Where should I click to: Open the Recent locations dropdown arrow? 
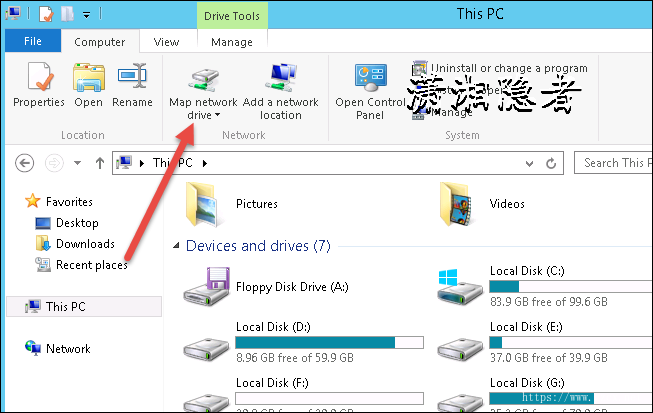[x=77, y=163]
